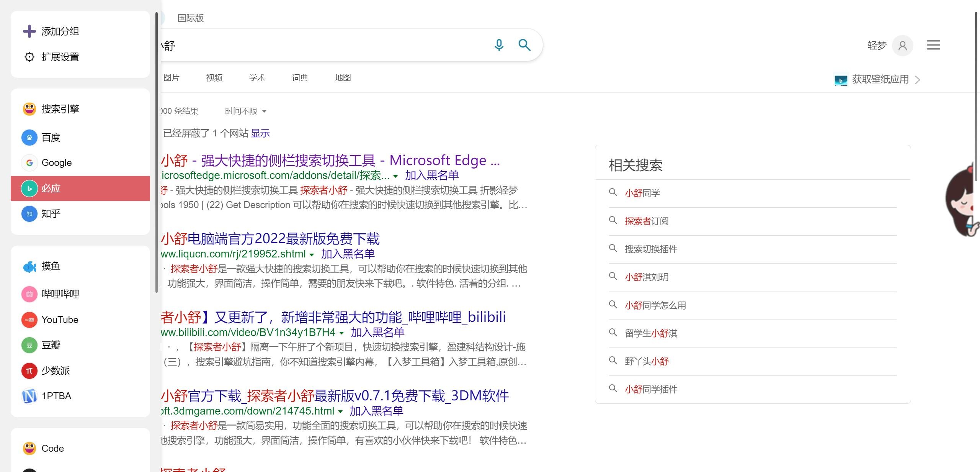Switch to 图片 tab
This screenshot has height=472, width=980.
click(171, 78)
